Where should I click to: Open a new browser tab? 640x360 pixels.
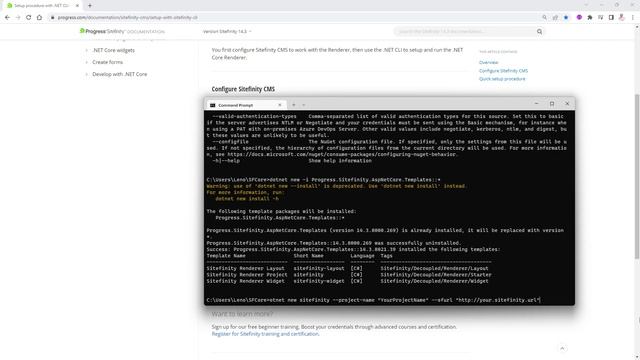pos(90,6)
